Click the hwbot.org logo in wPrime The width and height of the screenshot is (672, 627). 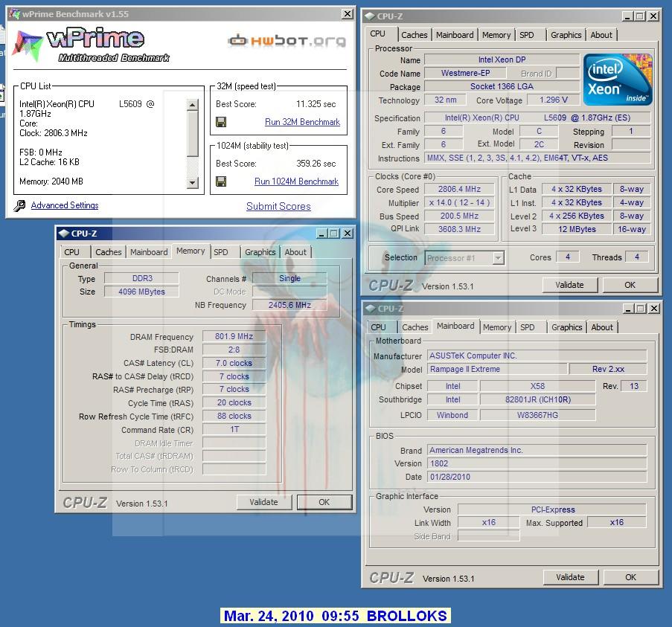pos(287,41)
